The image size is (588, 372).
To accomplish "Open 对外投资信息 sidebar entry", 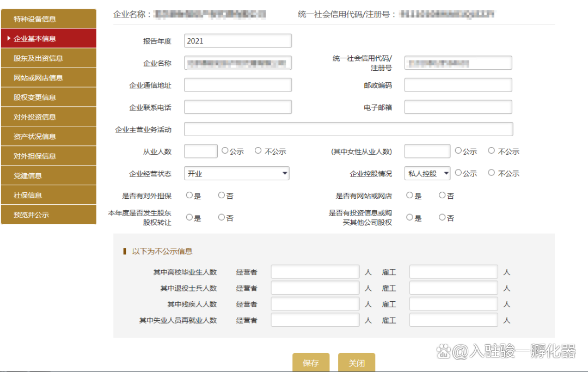I will 49,117.
